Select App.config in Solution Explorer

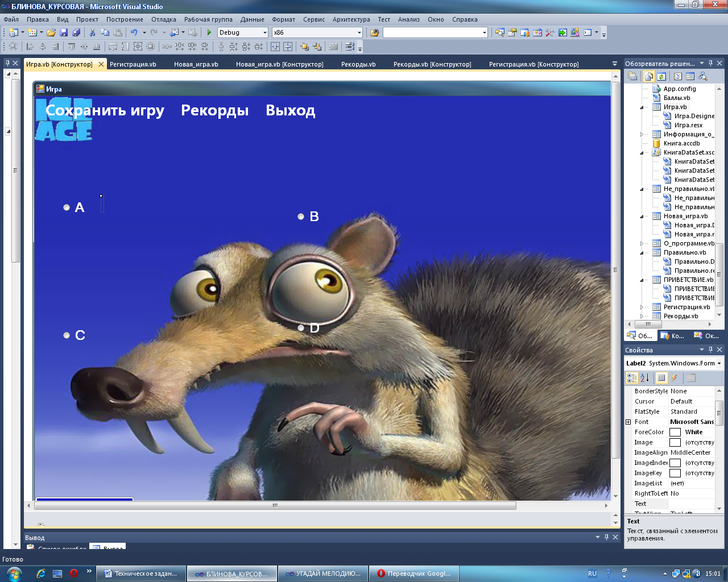[x=680, y=89]
